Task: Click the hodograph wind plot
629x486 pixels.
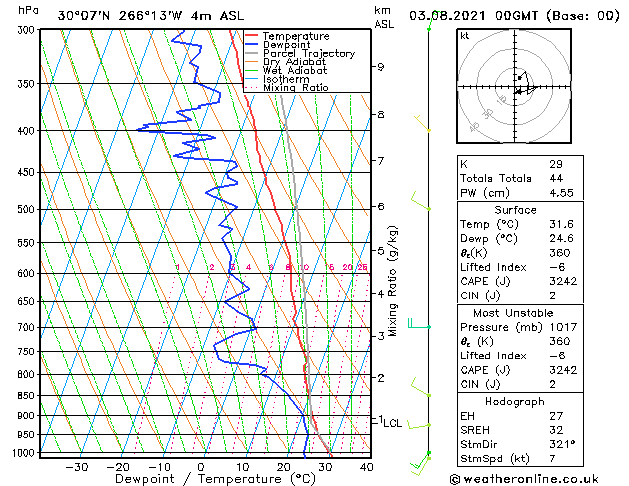Action: [x=514, y=86]
